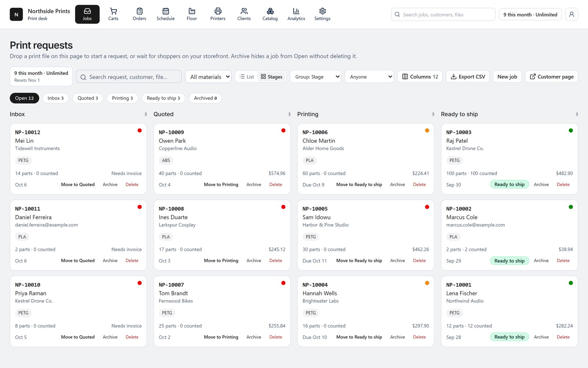The width and height of the screenshot is (588, 368).
Task: Open Settings from top nav
Action: [x=322, y=14]
